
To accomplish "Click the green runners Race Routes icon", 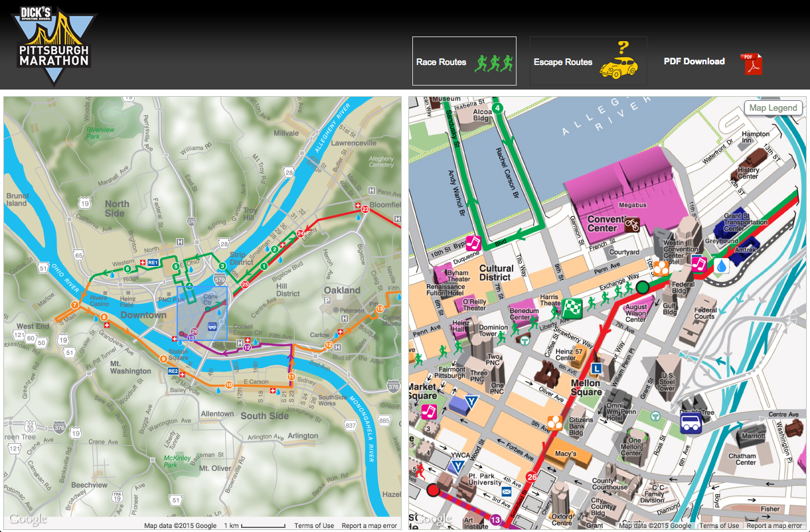I will point(495,62).
